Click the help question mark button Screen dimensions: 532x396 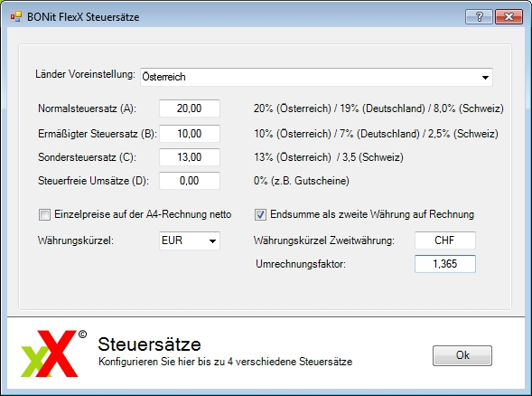[479, 16]
